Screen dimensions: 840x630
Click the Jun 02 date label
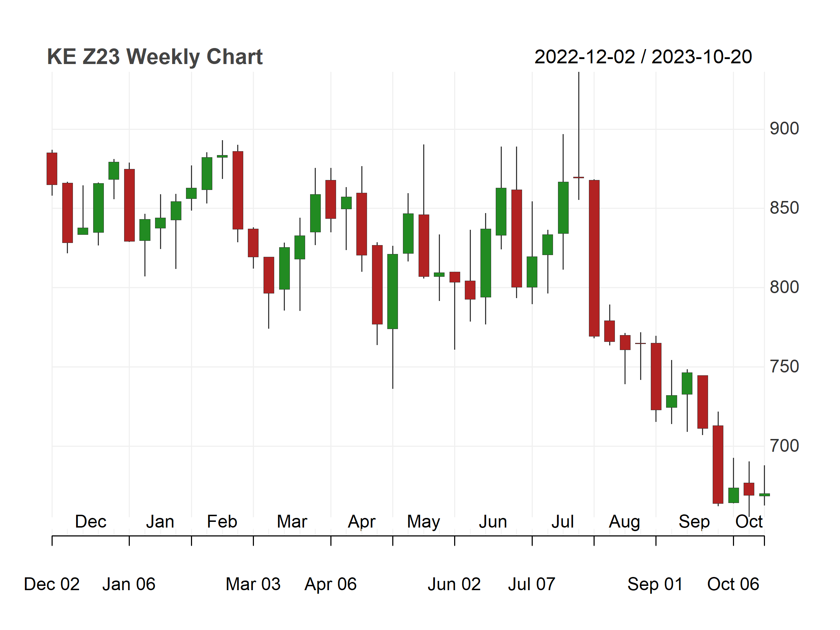pyautogui.click(x=454, y=584)
